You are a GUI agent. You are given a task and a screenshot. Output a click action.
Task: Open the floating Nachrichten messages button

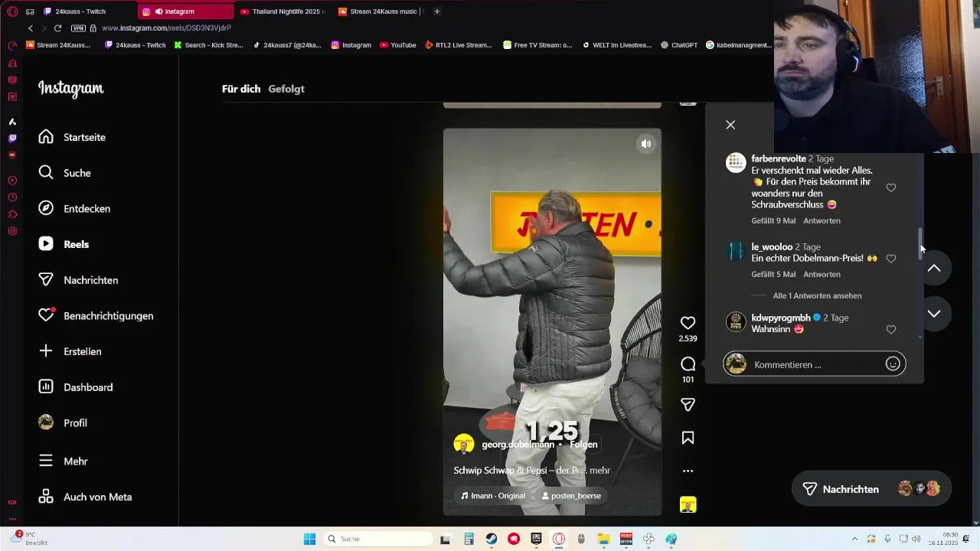point(871,489)
